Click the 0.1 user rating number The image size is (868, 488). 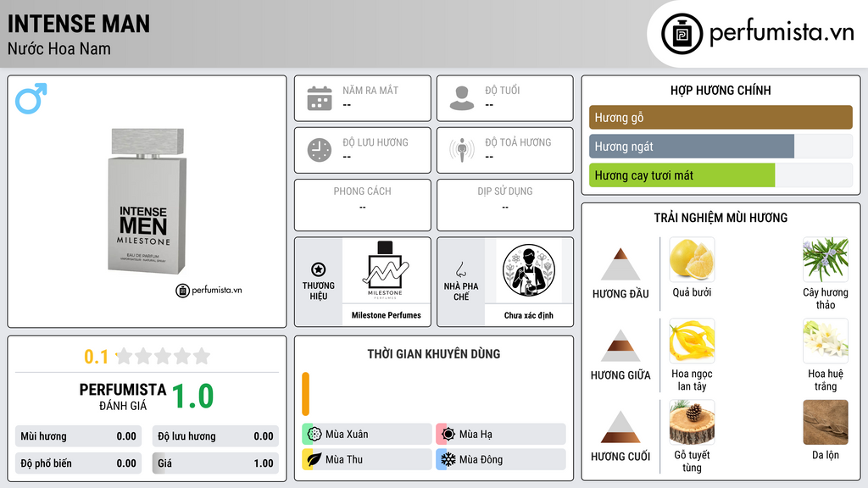pos(97,357)
